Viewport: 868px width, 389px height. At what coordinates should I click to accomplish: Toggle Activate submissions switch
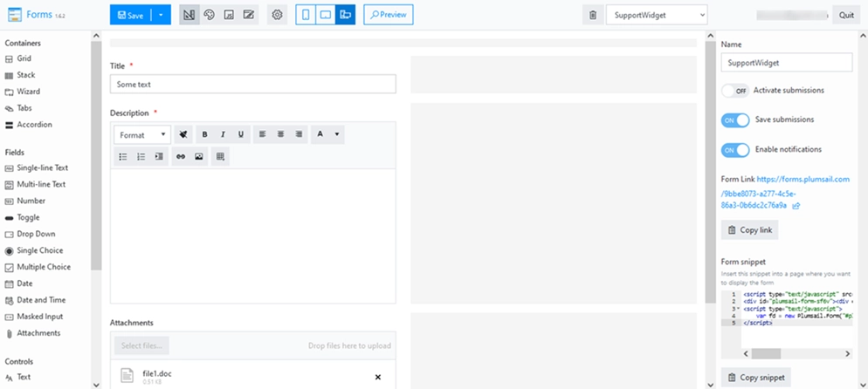pos(735,91)
